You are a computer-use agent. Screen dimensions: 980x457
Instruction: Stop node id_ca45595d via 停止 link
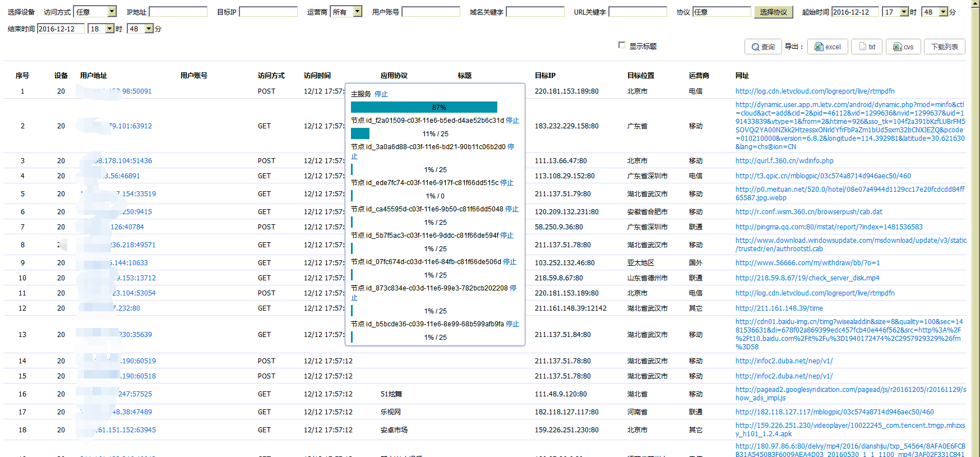point(512,209)
